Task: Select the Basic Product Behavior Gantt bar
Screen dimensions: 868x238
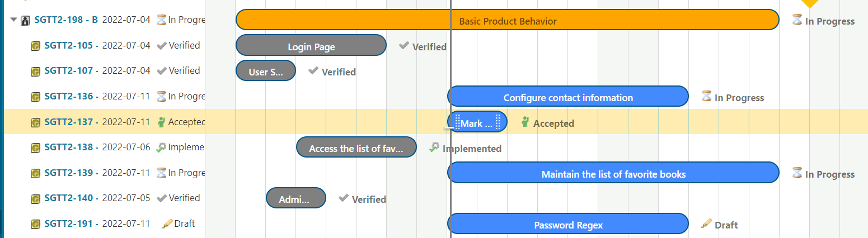Action: (x=508, y=20)
